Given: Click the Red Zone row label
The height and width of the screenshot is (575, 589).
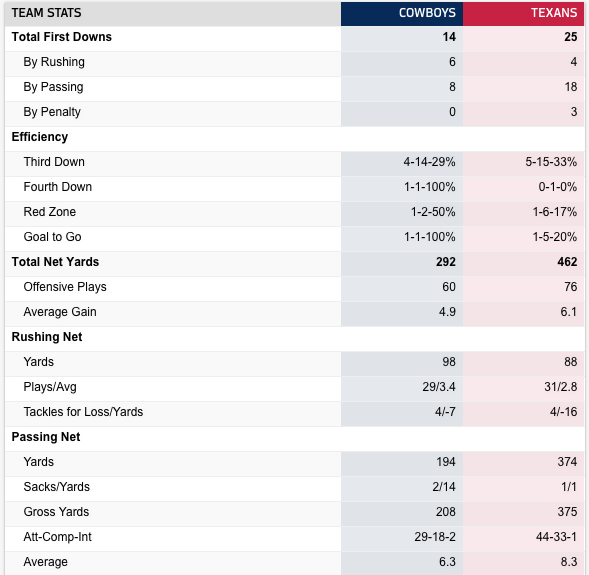Looking at the screenshot, I should point(50,212).
